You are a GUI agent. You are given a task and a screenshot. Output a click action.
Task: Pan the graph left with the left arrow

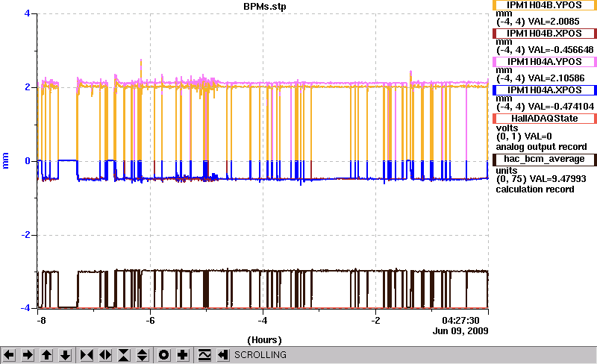coord(9,355)
